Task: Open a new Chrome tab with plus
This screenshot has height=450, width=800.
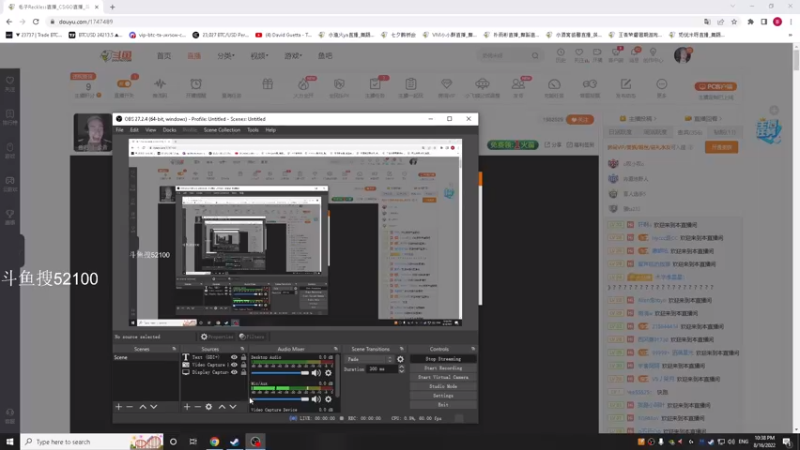Action: tap(112, 7)
